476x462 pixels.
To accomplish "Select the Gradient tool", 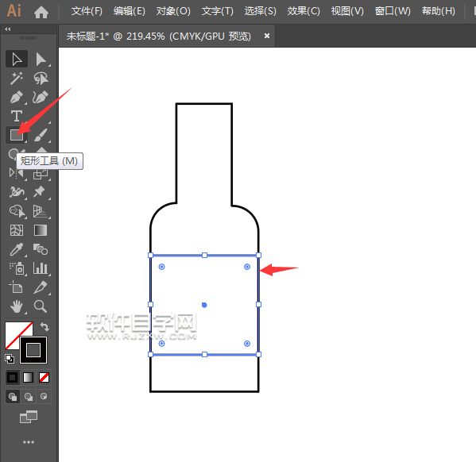I will coord(41,230).
